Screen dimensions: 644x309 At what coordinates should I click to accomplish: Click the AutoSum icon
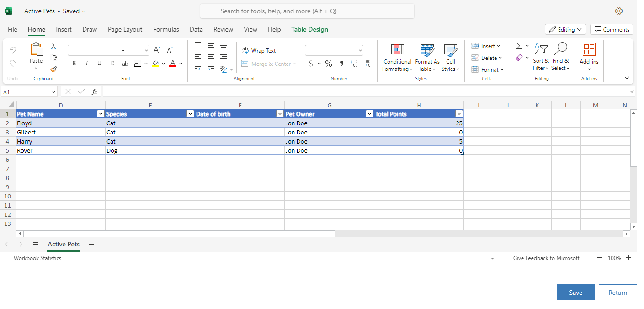click(x=519, y=45)
